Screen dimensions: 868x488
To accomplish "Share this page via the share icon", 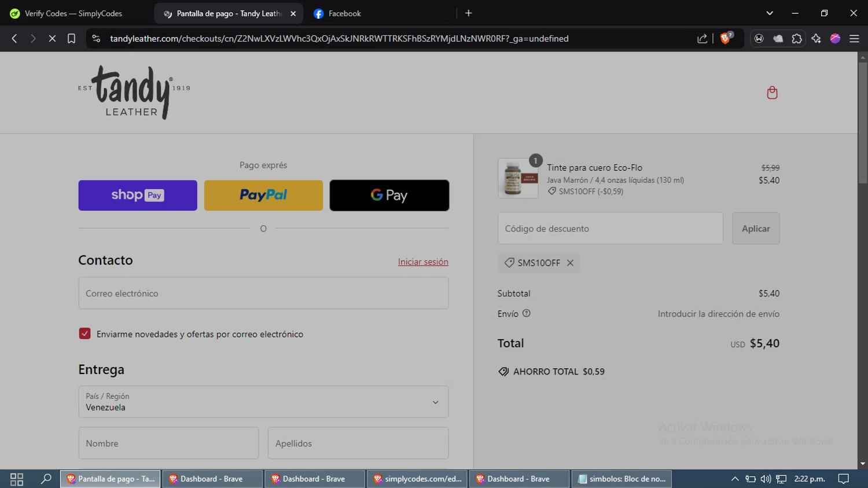I will [702, 39].
